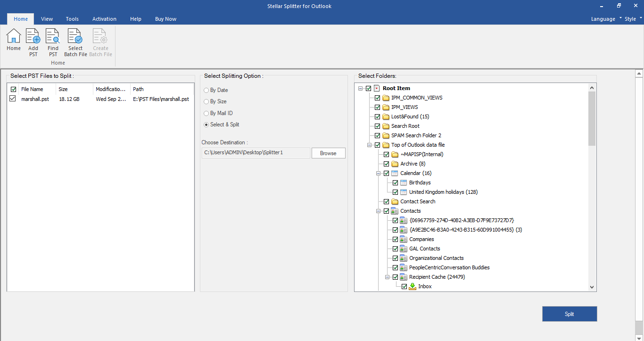Click the GAL Contacts folder icon
644x341 pixels.
tap(404, 249)
